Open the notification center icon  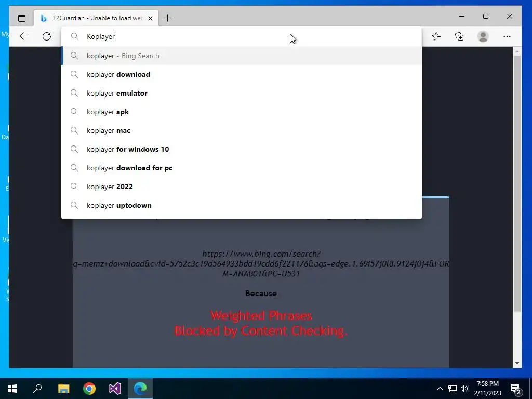[x=516, y=389]
